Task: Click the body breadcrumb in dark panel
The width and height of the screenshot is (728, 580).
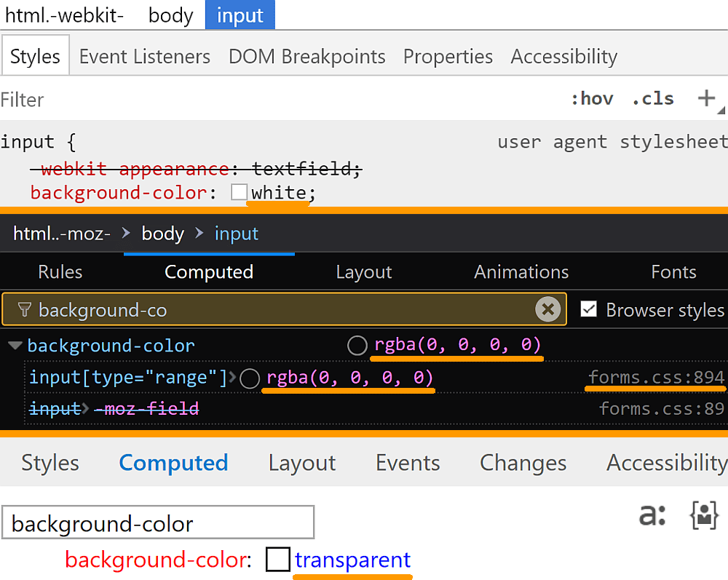Action: pyautogui.click(x=162, y=234)
